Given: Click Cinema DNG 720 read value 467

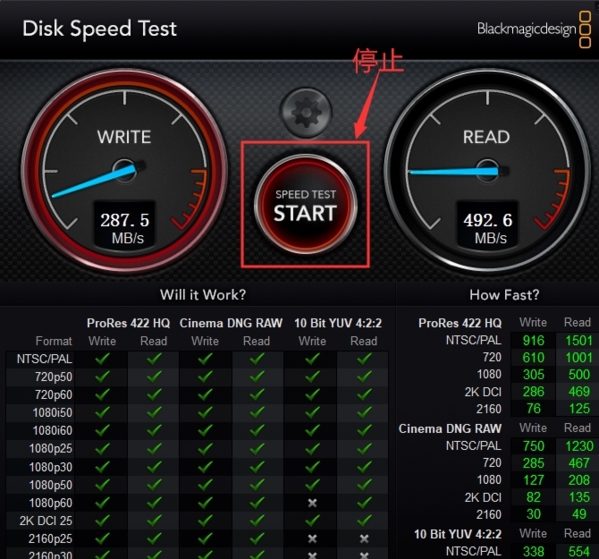Looking at the screenshot, I should click(x=579, y=463).
